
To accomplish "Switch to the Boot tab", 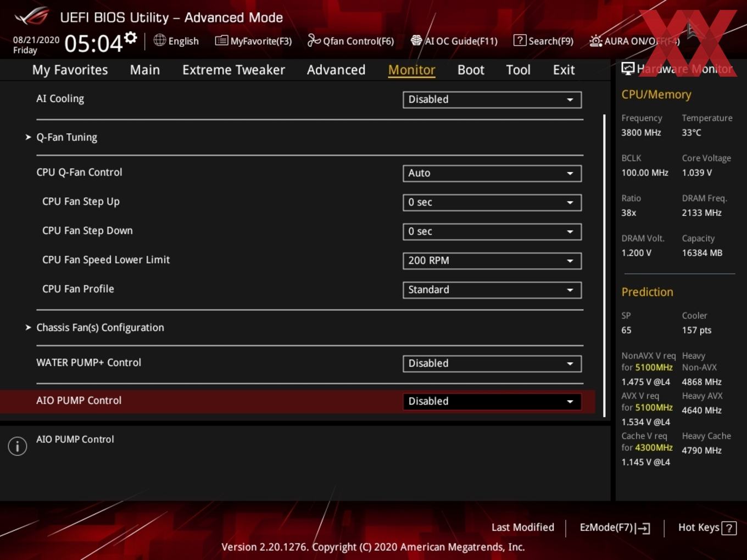I will pyautogui.click(x=471, y=70).
